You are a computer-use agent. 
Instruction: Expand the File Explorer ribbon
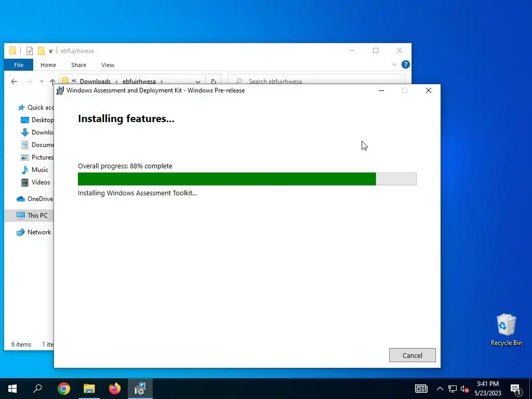(394, 64)
